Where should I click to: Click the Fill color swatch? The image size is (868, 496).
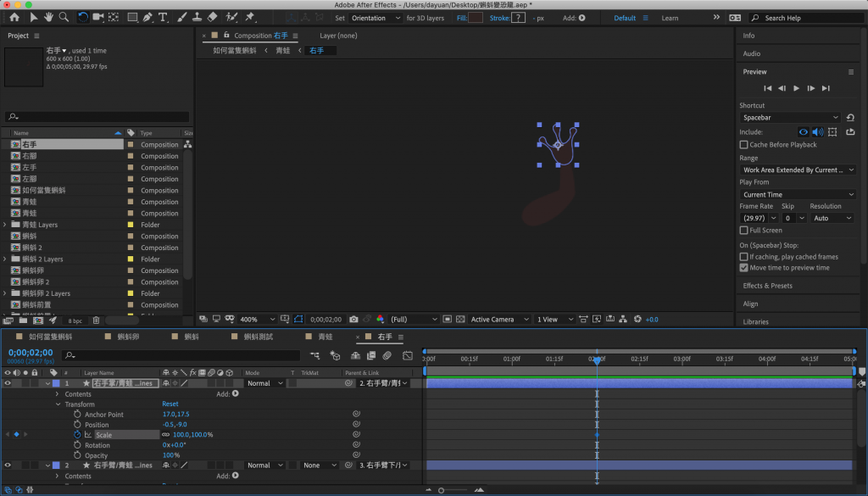click(x=476, y=18)
